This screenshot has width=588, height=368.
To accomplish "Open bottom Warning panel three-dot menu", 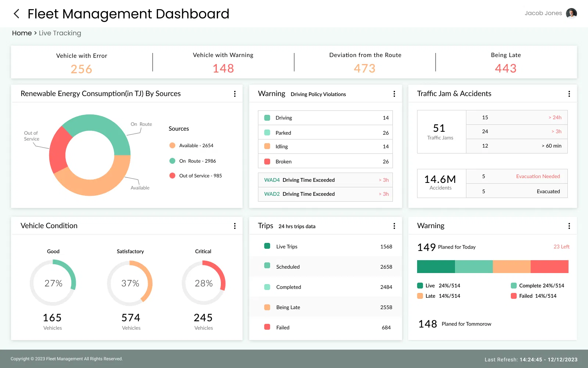I will click(569, 226).
